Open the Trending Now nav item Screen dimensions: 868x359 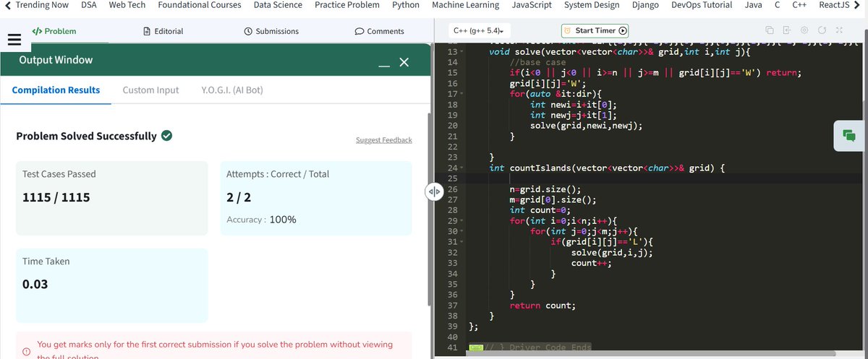click(x=41, y=5)
